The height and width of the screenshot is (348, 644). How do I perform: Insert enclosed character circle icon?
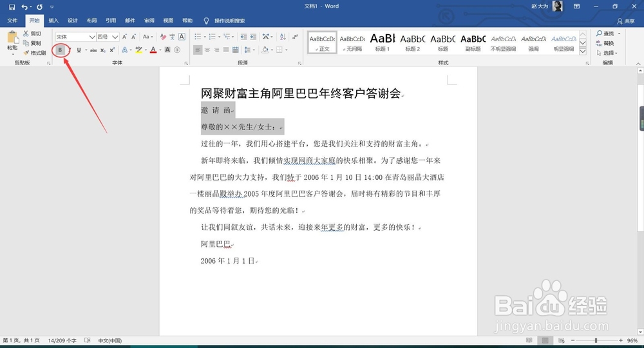[177, 50]
